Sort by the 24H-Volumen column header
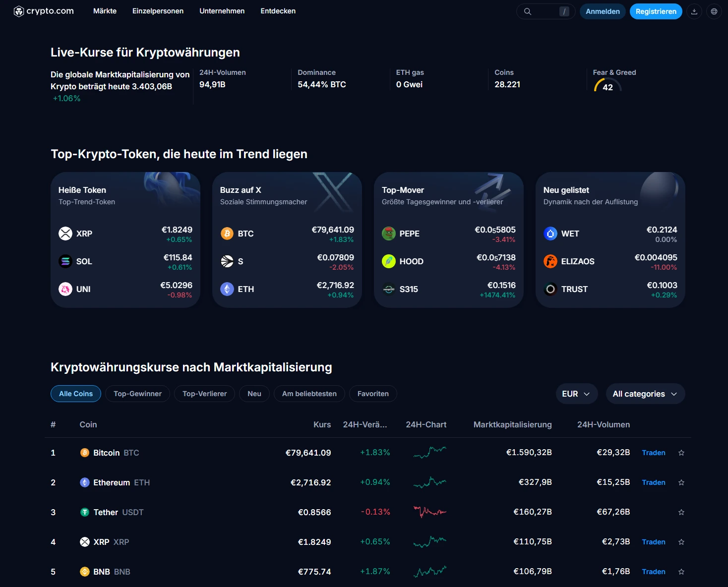This screenshot has width=728, height=587. point(604,424)
